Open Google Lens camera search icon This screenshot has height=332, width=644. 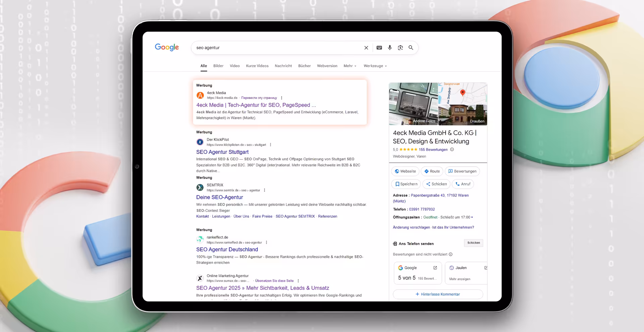coord(400,48)
